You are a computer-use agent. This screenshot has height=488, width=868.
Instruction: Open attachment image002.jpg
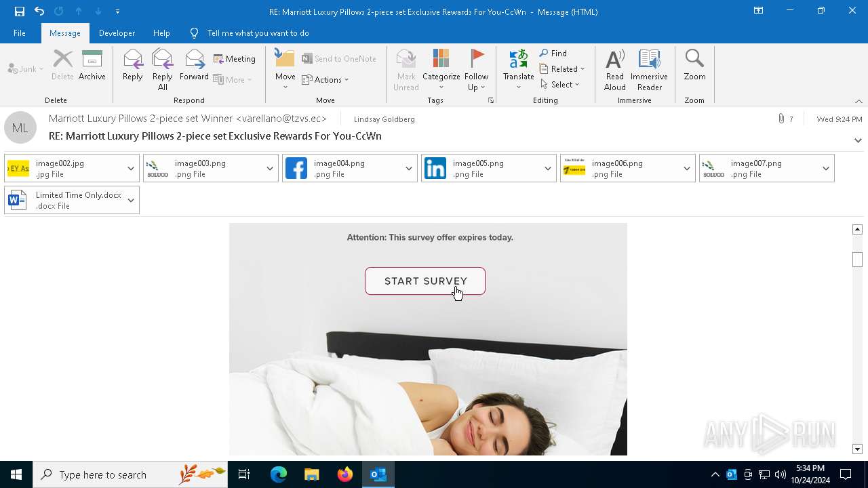tap(64, 168)
